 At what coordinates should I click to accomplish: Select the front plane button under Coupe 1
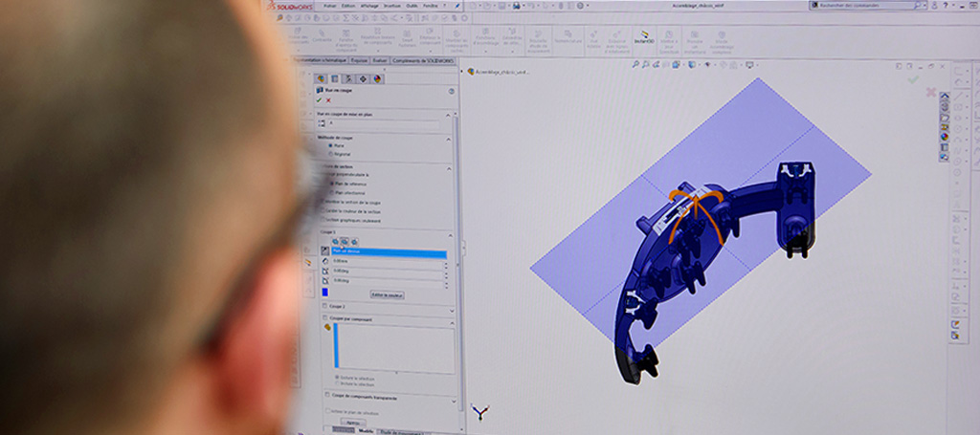(335, 242)
